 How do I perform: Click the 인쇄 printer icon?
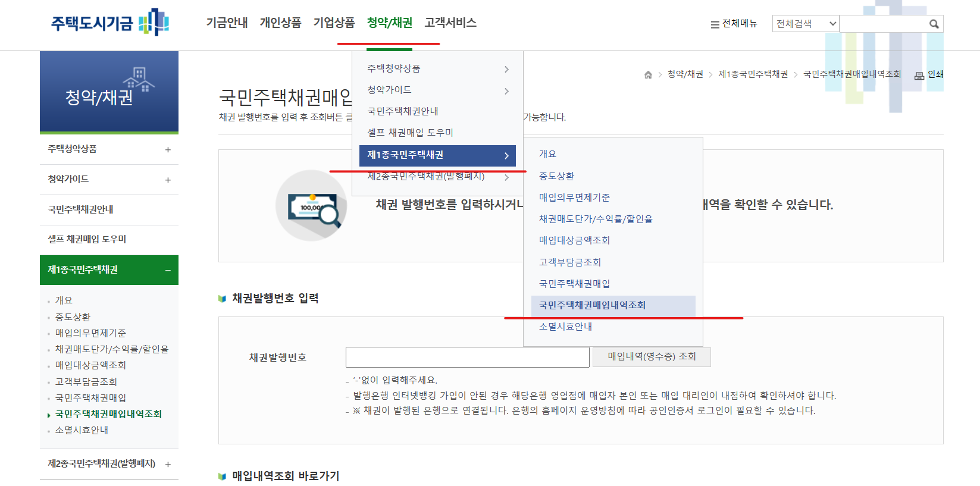pos(919,76)
